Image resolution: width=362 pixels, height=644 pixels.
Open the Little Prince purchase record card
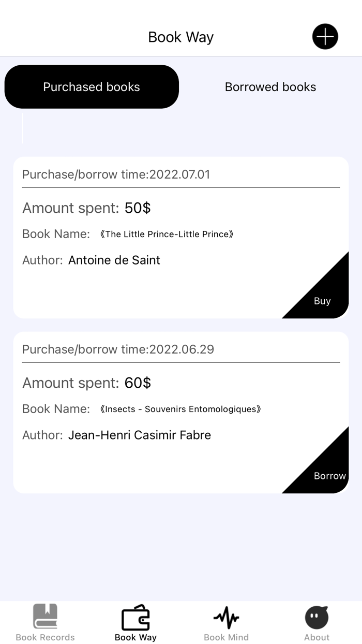(181, 236)
